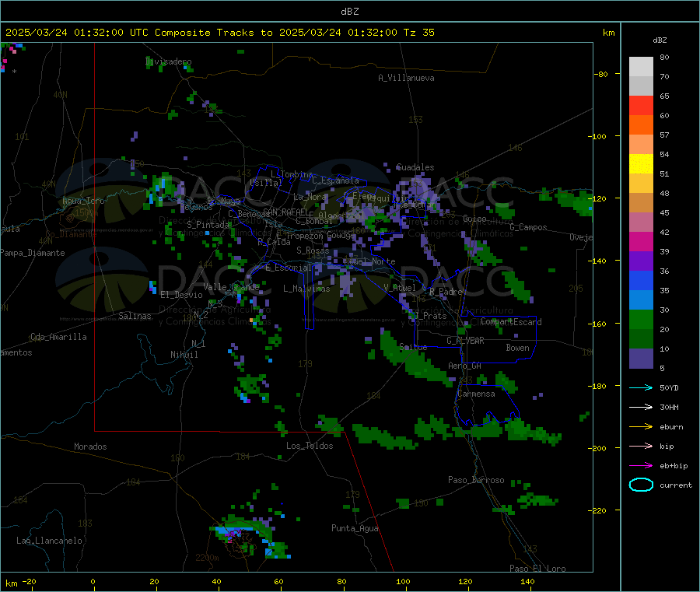
Task: Click the L_Malvinas map label
Action: click(x=306, y=289)
